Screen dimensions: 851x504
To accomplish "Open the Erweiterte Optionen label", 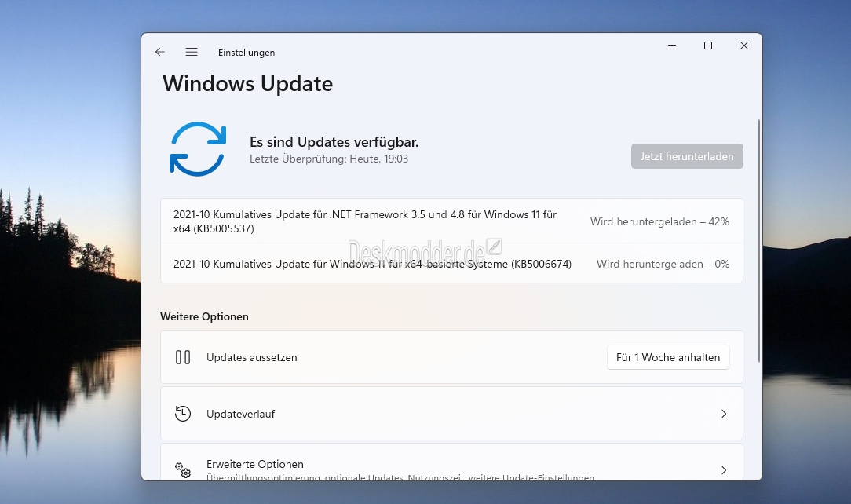I will (255, 465).
